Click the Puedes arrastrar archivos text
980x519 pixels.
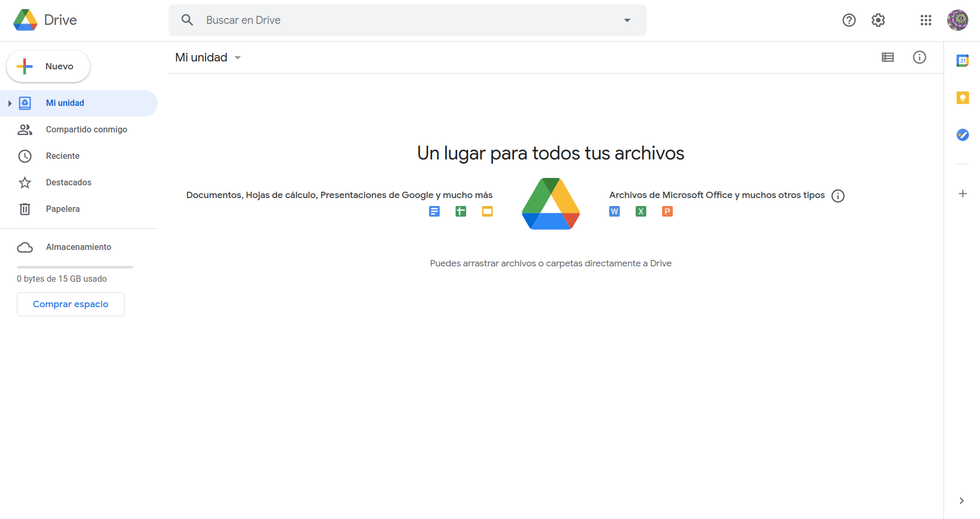tap(551, 263)
